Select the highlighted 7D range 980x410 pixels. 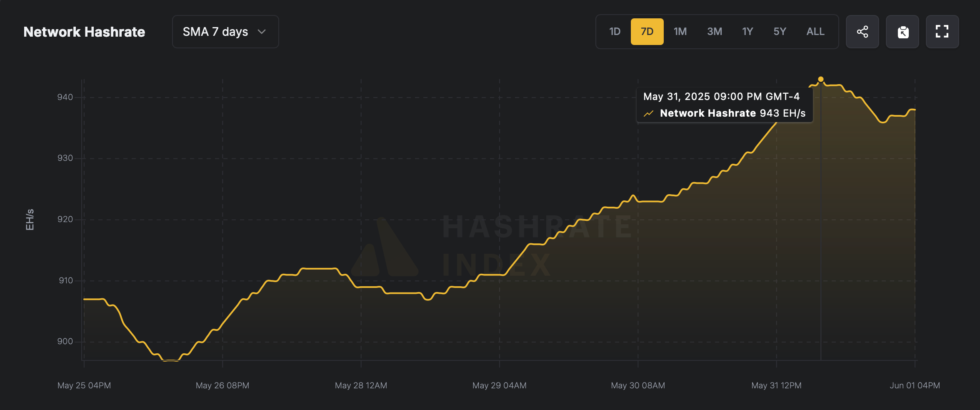pos(647,32)
